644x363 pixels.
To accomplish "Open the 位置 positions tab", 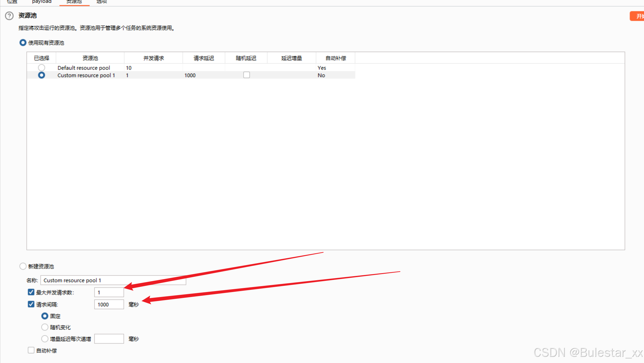I will [12, 2].
